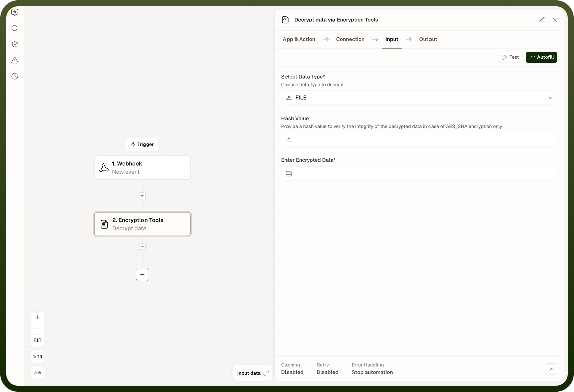
Task: Click the app logo at top left
Action: (x=15, y=12)
